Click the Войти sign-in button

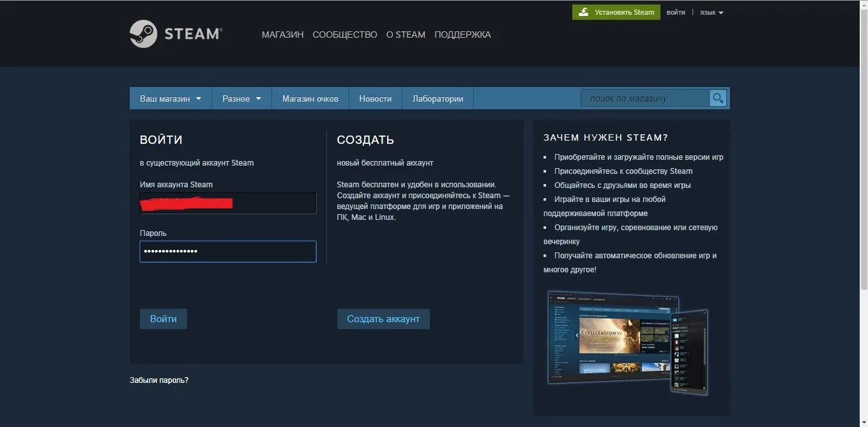tap(164, 319)
